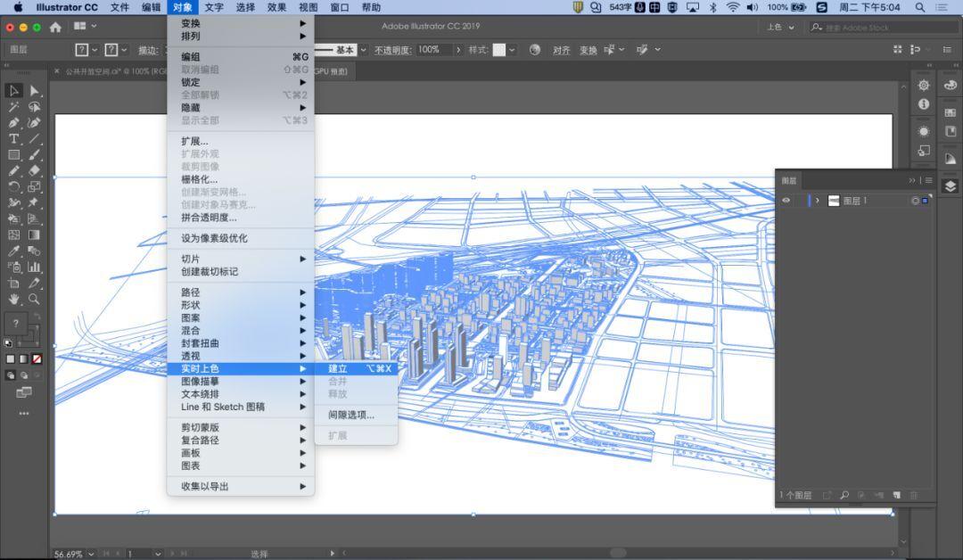The height and width of the screenshot is (560, 963).
Task: Click the 图层 1 layer thumbnail
Action: click(834, 201)
